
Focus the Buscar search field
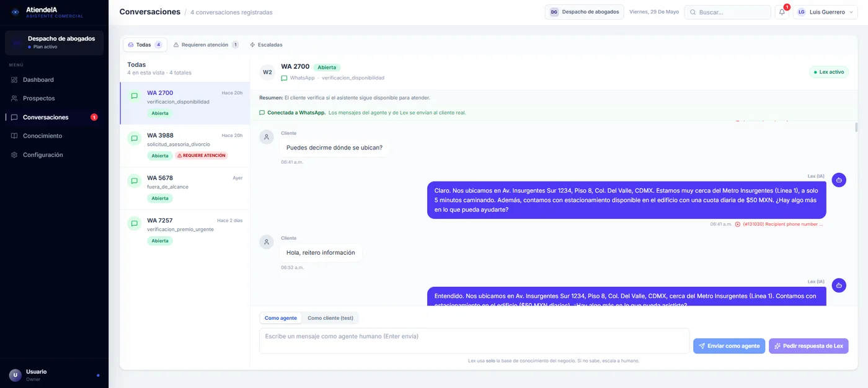click(728, 12)
